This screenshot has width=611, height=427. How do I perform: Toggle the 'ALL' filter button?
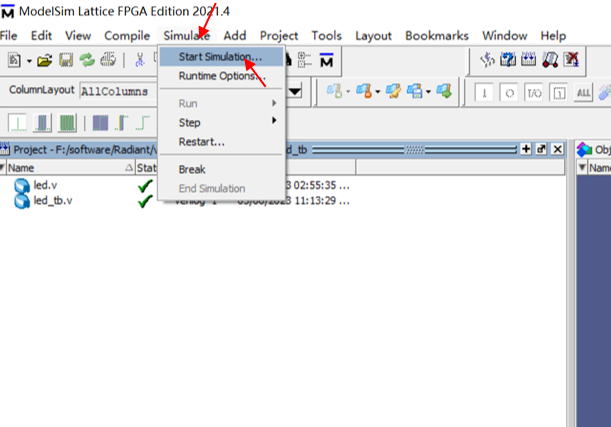583,93
